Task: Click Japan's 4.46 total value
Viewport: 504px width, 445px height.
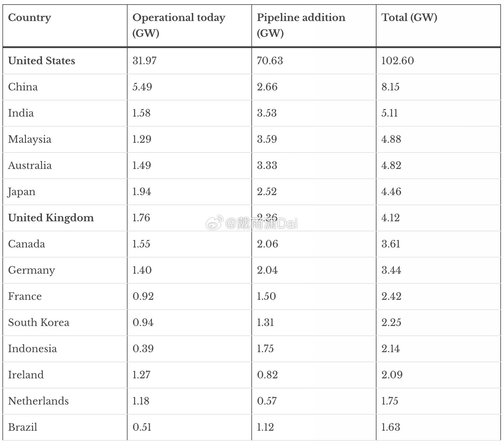Action: (x=391, y=191)
